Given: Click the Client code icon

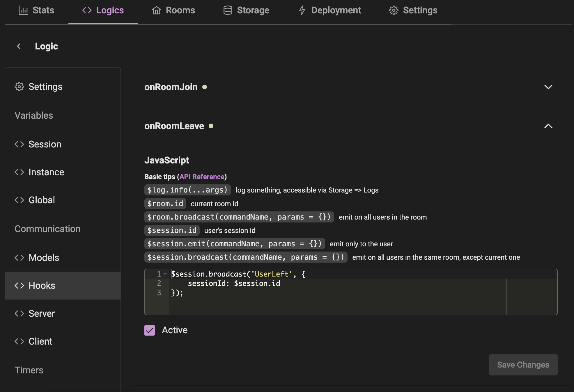Looking at the screenshot, I should pos(19,341).
